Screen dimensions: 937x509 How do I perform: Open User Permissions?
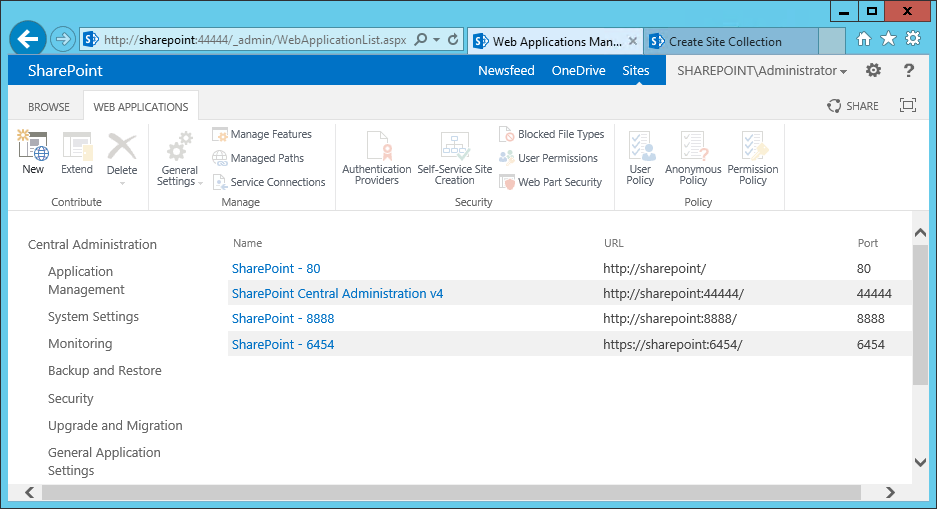tap(549, 158)
